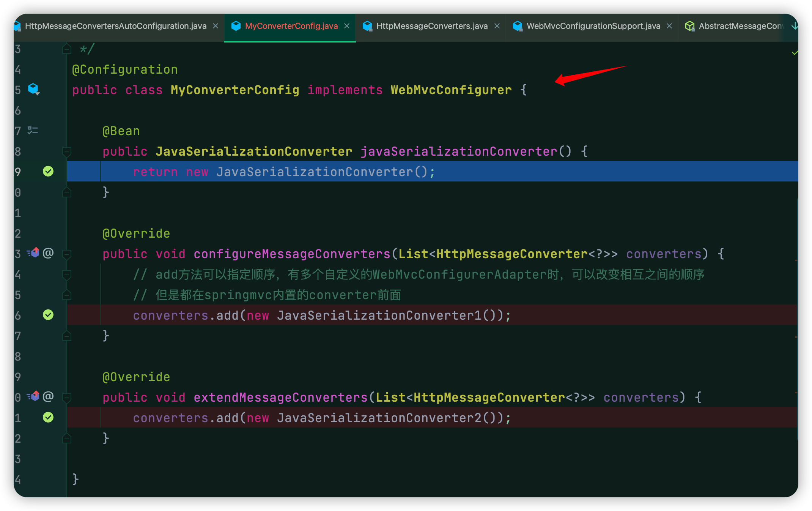
Task: Select the MyConverterConfig.java tab
Action: tap(291, 26)
